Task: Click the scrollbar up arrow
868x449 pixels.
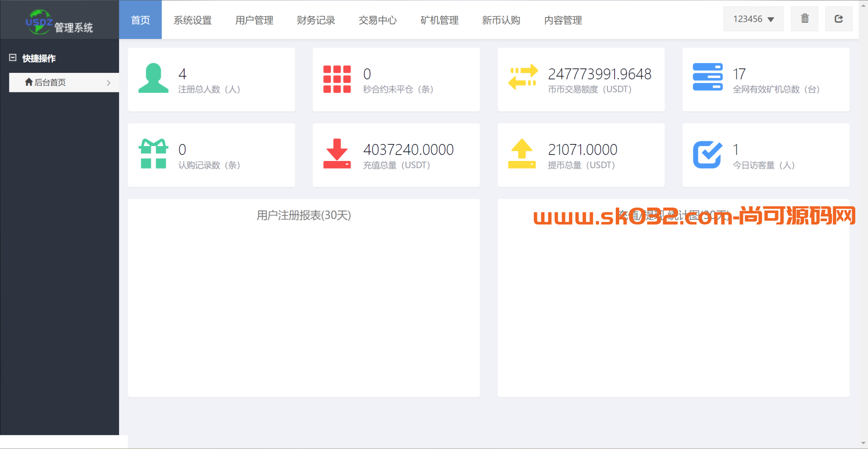Action: click(863, 6)
